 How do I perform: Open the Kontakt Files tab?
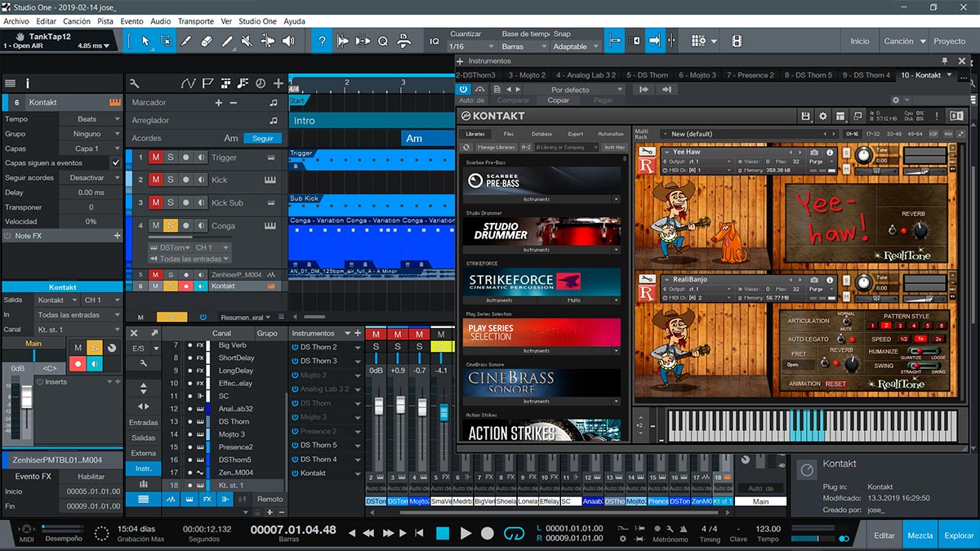coord(509,134)
